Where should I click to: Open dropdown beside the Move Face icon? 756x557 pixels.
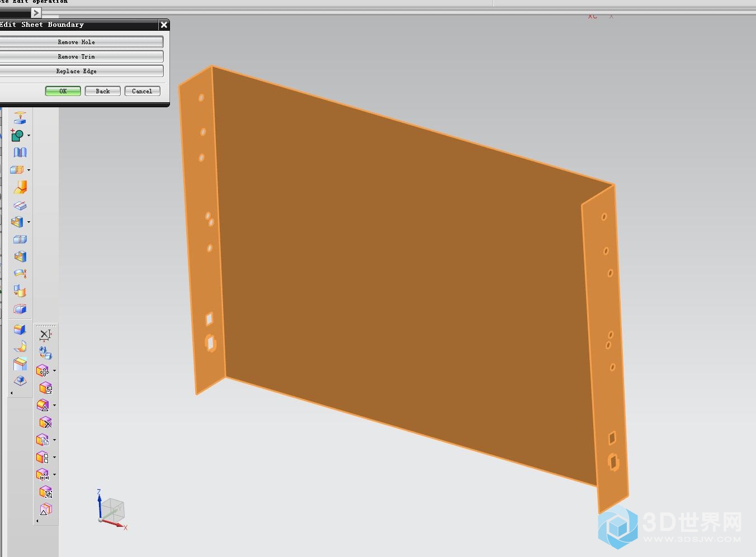click(x=54, y=370)
